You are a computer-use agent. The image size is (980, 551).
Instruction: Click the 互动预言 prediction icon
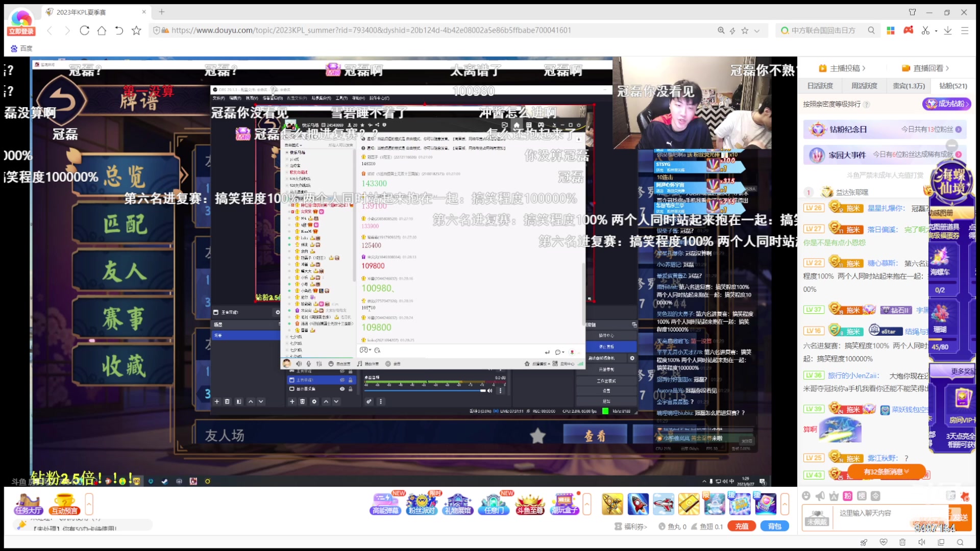[64, 504]
